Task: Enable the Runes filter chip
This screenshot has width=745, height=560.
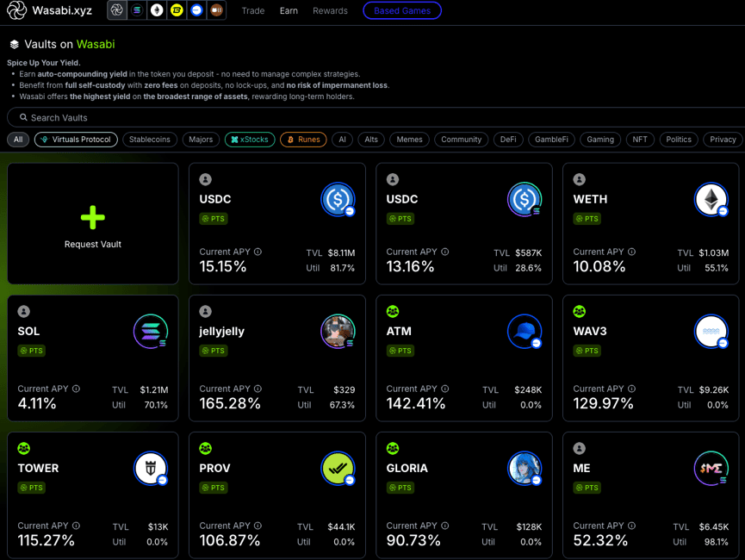Action: [x=303, y=140]
